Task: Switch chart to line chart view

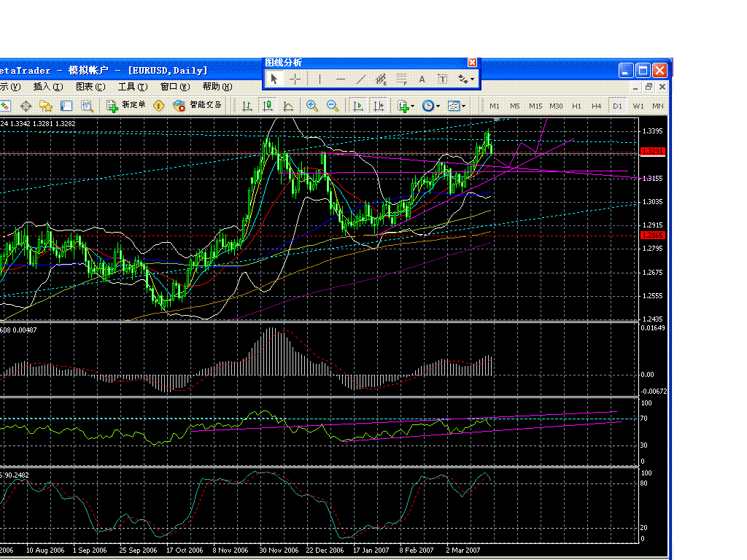Action: pyautogui.click(x=288, y=106)
